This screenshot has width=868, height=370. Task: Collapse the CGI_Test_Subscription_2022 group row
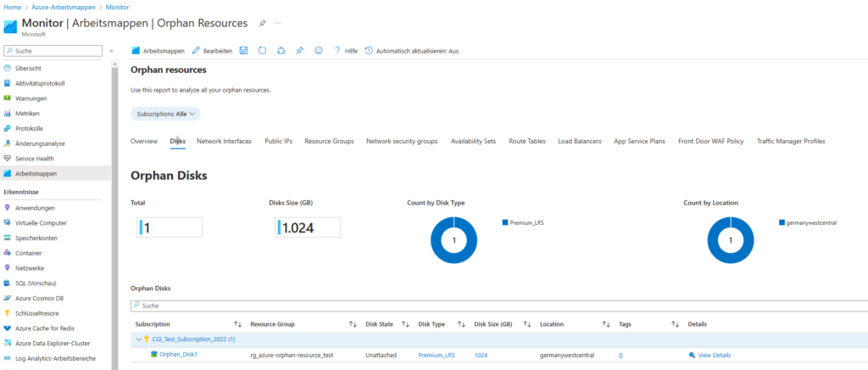point(138,339)
